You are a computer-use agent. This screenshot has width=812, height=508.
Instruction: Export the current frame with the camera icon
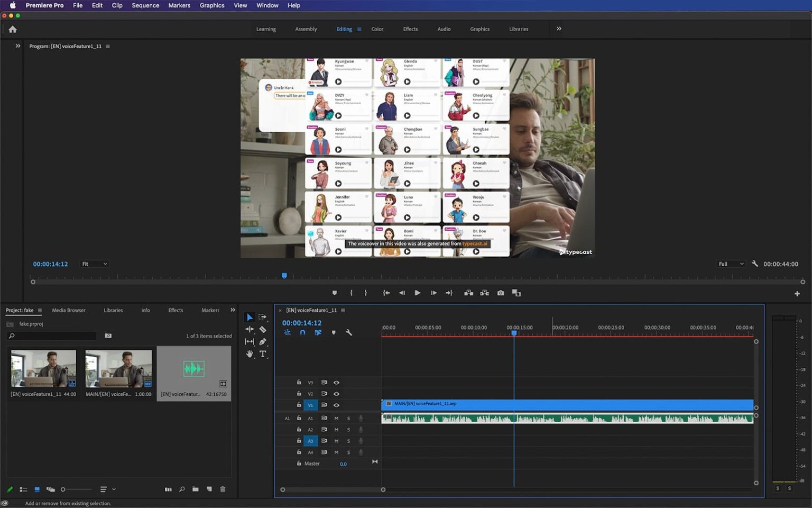pos(500,292)
